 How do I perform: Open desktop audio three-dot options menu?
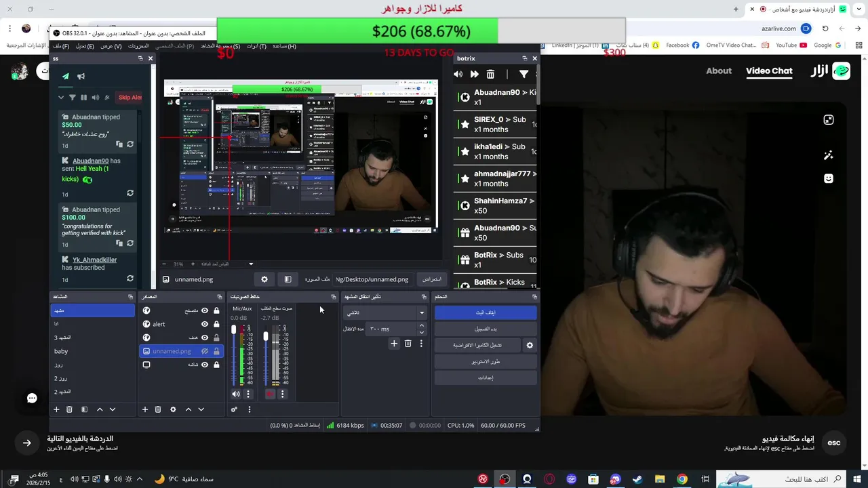pyautogui.click(x=282, y=394)
